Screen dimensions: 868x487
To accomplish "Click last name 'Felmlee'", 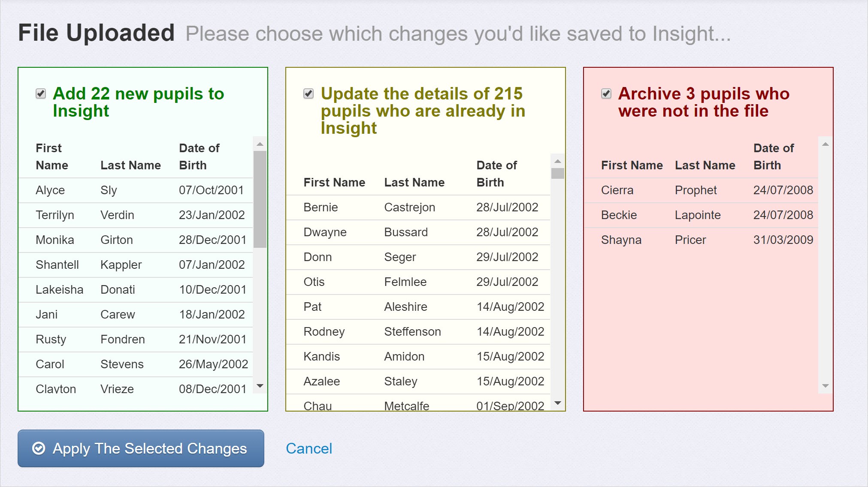I will click(405, 282).
